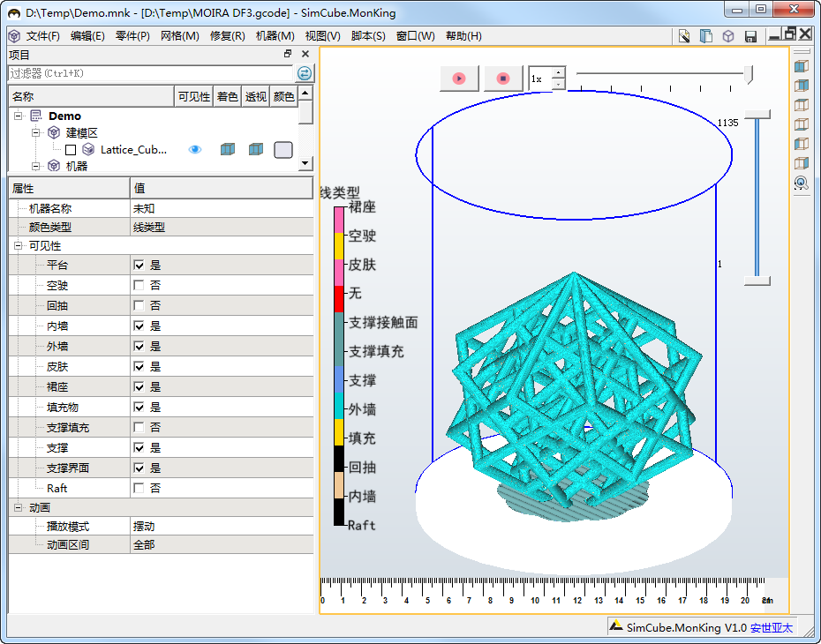
Task: Click the 机器 tree node icon
Action: click(54, 166)
